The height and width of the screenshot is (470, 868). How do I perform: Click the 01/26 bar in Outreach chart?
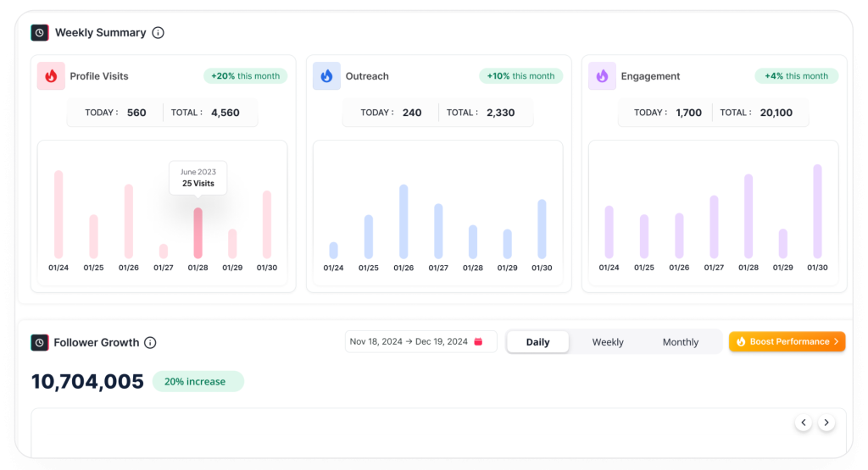(403, 222)
